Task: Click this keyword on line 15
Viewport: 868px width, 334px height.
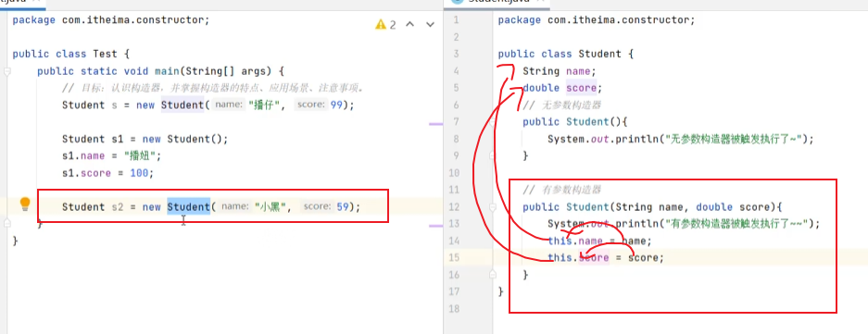Action: [560, 258]
